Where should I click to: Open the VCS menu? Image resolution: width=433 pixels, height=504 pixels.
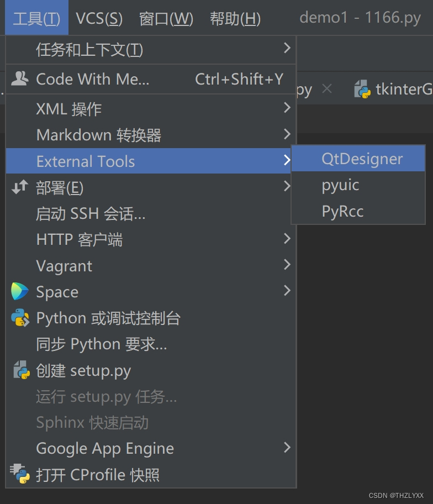pos(99,19)
